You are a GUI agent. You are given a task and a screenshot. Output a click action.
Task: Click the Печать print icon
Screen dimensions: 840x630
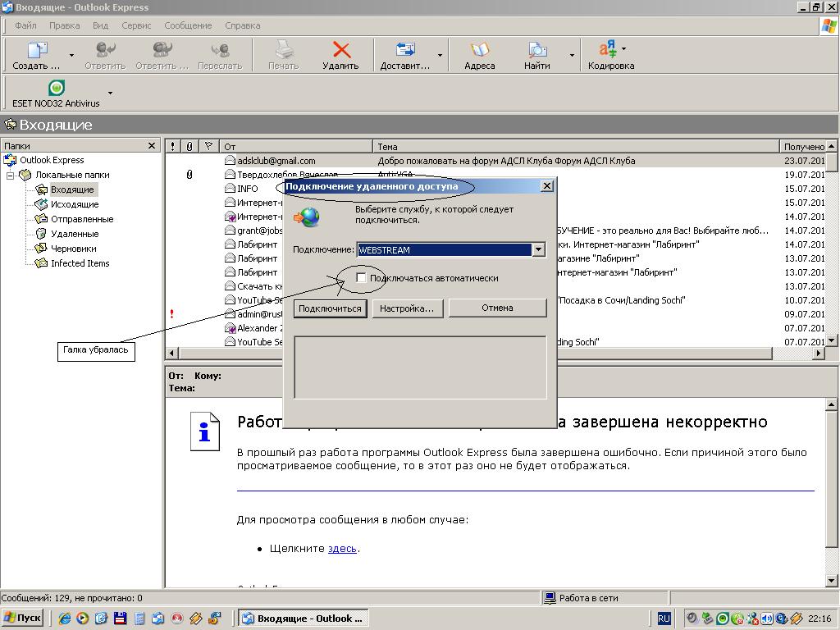pyautogui.click(x=284, y=51)
